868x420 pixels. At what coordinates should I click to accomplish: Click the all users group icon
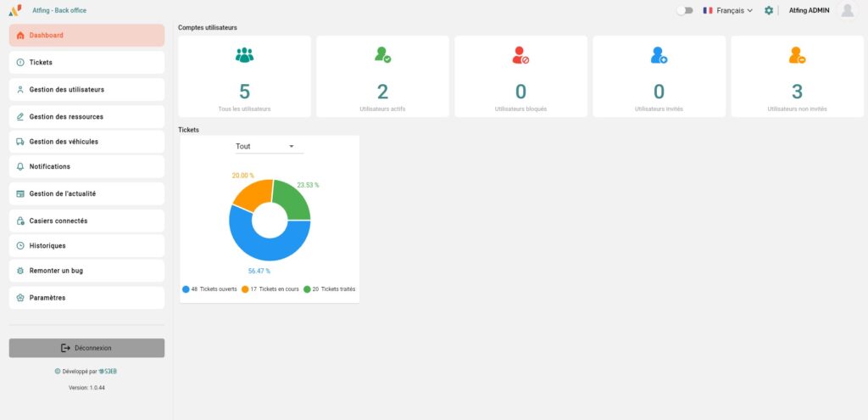[245, 55]
